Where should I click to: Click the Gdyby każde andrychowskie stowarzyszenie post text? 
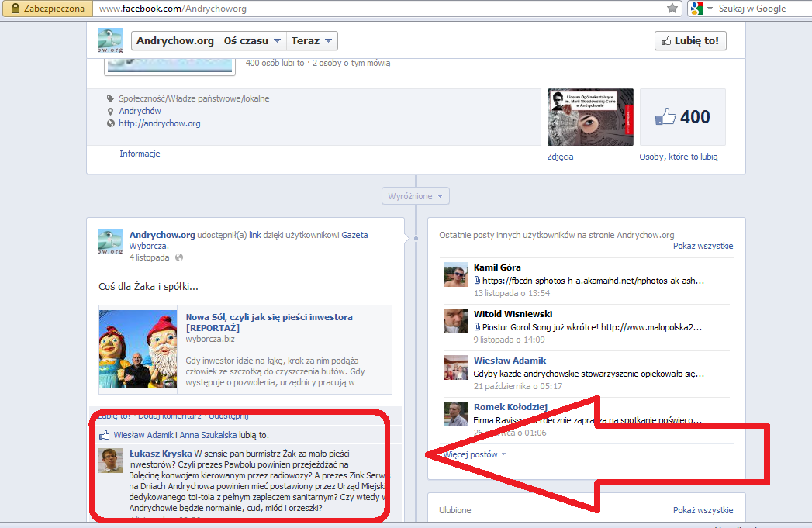tap(589, 374)
